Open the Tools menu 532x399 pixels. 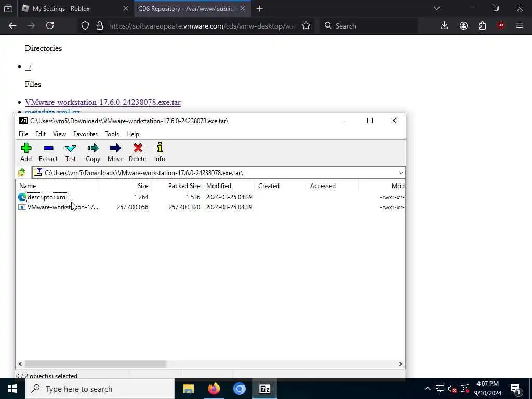click(x=112, y=134)
